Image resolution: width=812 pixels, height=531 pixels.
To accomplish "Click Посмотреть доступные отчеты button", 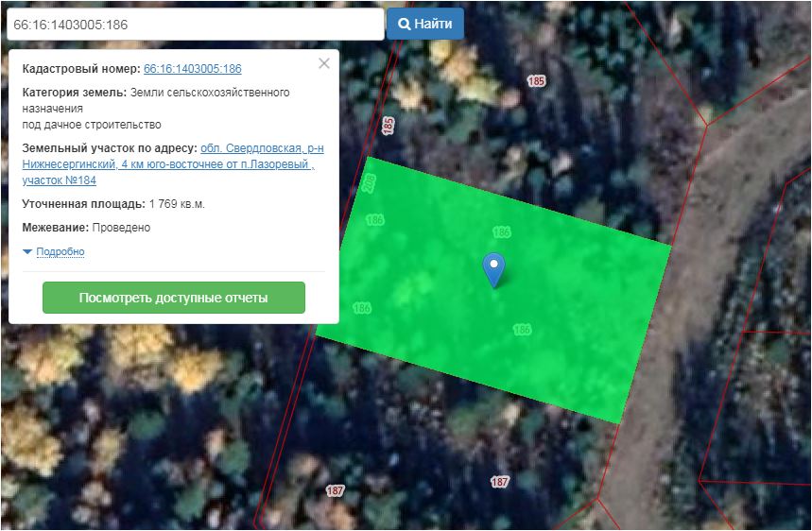I will (174, 298).
